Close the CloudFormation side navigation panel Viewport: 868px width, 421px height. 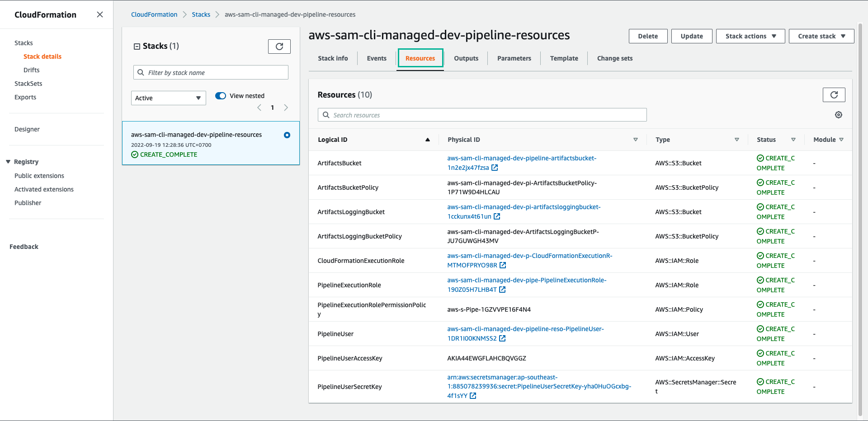(x=100, y=14)
